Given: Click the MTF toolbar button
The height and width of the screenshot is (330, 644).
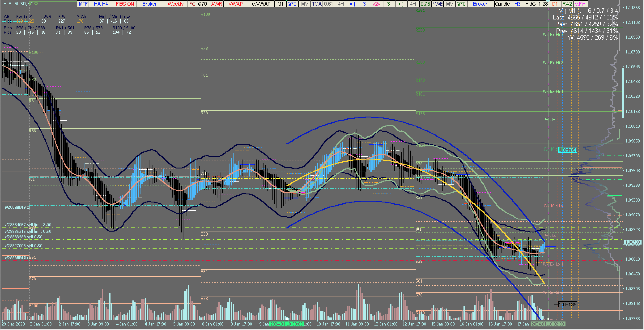Looking at the screenshot, I should point(83,4).
